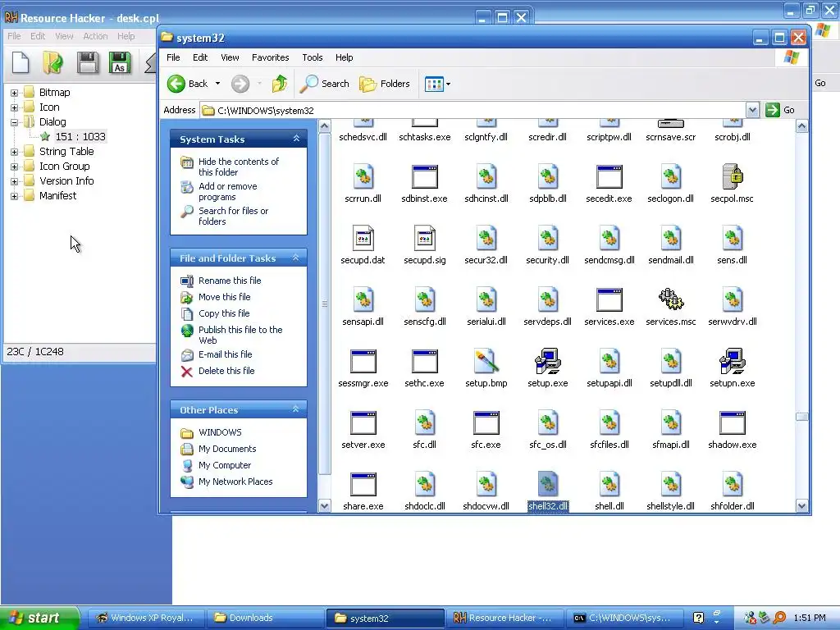
Task: Click the task pane scroll up arrow
Action: point(325,126)
